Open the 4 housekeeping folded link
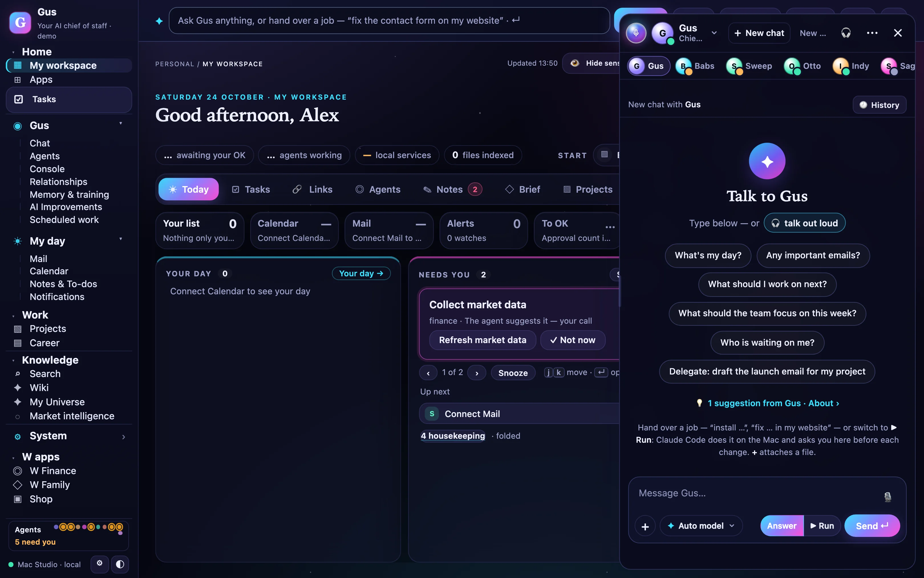The height and width of the screenshot is (578, 924). pos(453,436)
